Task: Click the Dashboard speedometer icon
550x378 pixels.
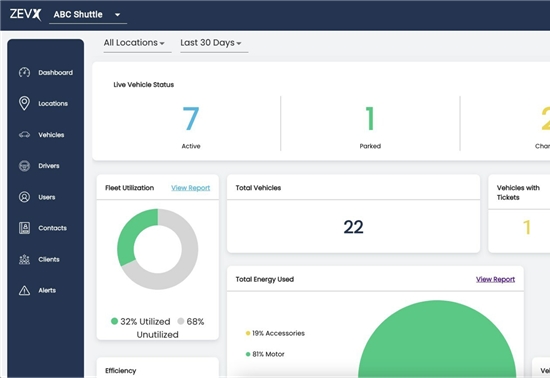Action: coord(24,72)
